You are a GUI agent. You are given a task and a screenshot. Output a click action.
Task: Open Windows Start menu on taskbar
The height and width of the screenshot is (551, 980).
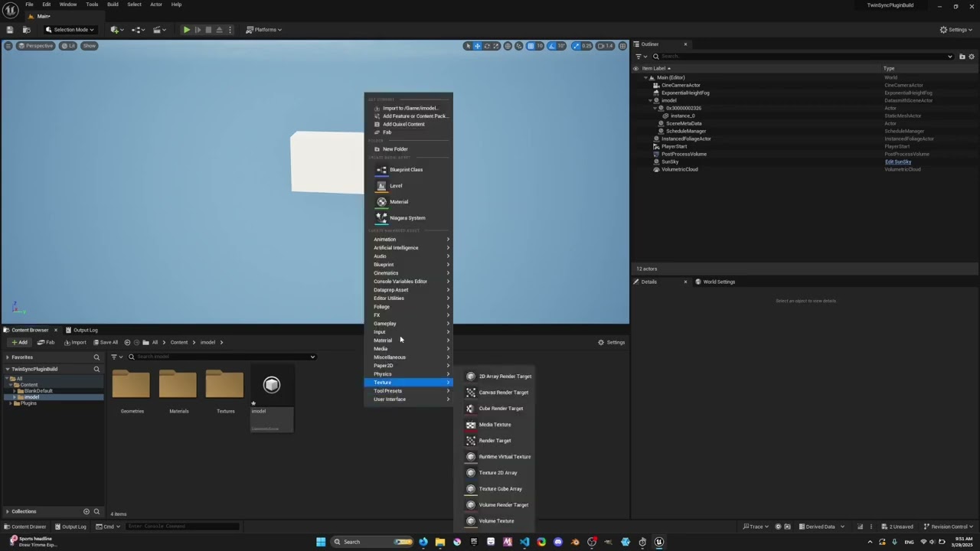pyautogui.click(x=321, y=542)
